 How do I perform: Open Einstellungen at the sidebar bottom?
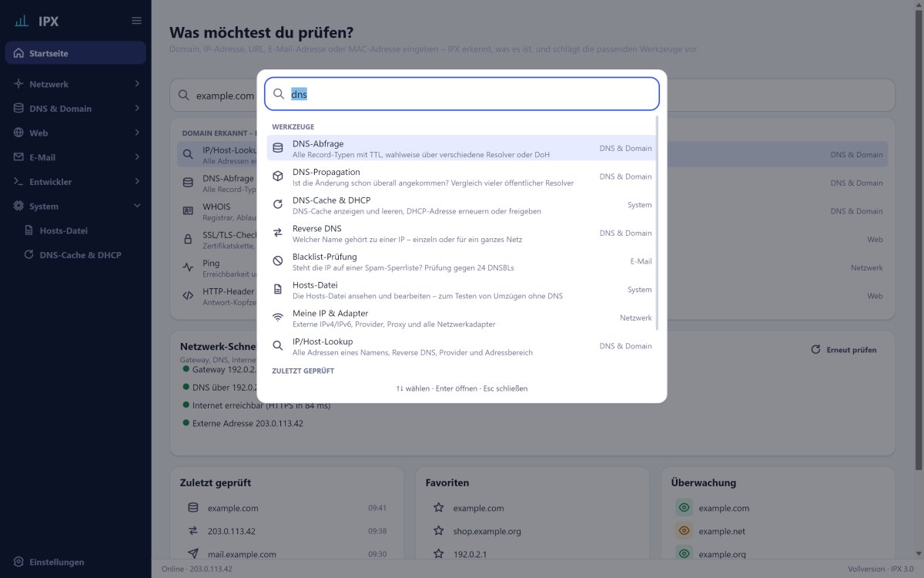75,562
